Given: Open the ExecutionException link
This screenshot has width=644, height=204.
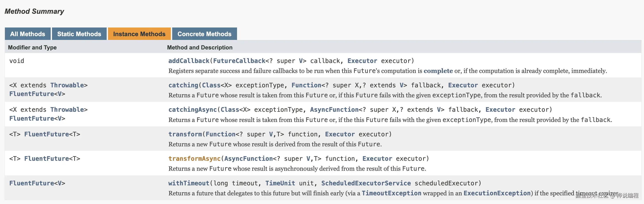Looking at the screenshot, I should pos(497,193).
